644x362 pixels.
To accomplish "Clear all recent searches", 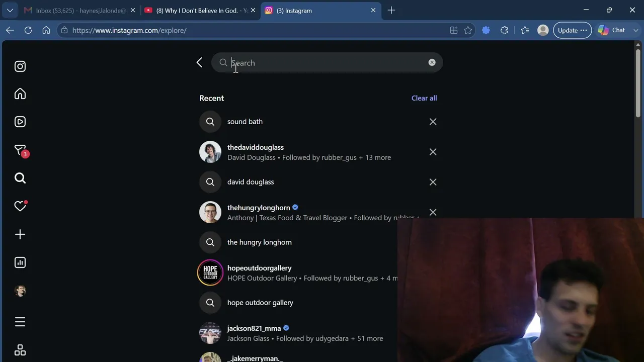I will [x=424, y=98].
